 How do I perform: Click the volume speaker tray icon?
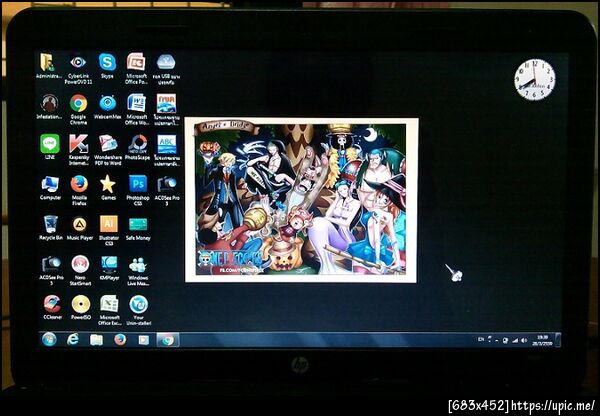[x=524, y=340]
